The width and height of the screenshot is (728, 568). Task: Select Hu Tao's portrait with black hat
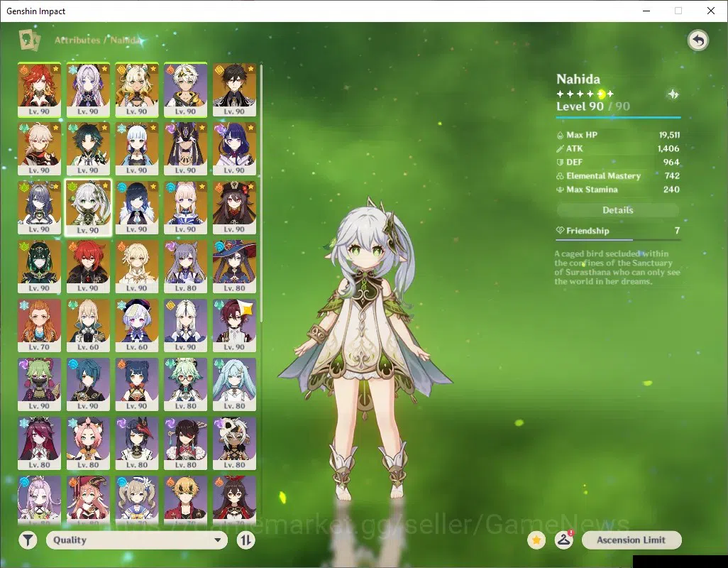[x=234, y=207]
